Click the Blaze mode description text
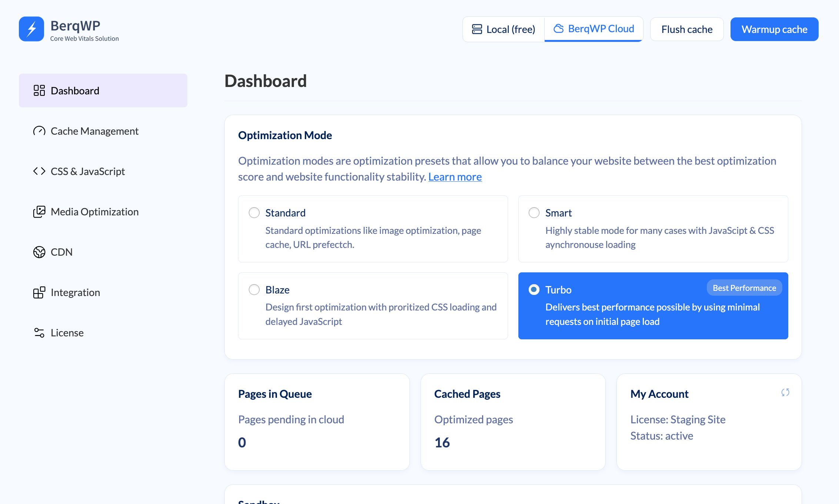Image resolution: width=839 pixels, height=504 pixels. tap(381, 314)
